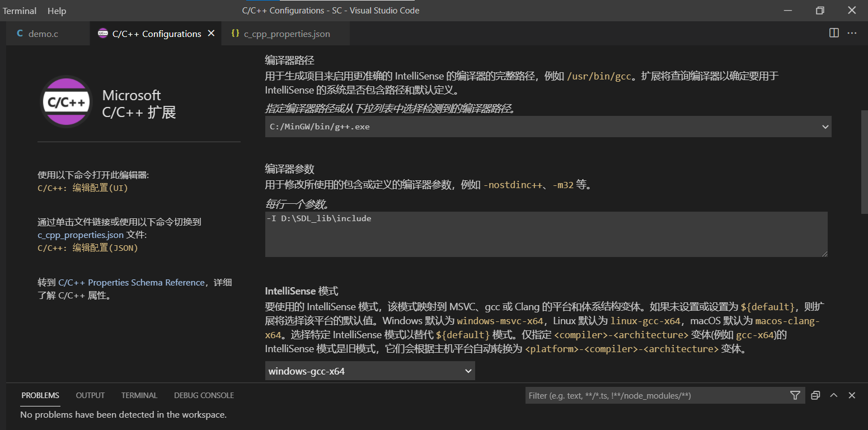Click the problems filter input field
Image resolution: width=868 pixels, height=430 pixels.
655,395
